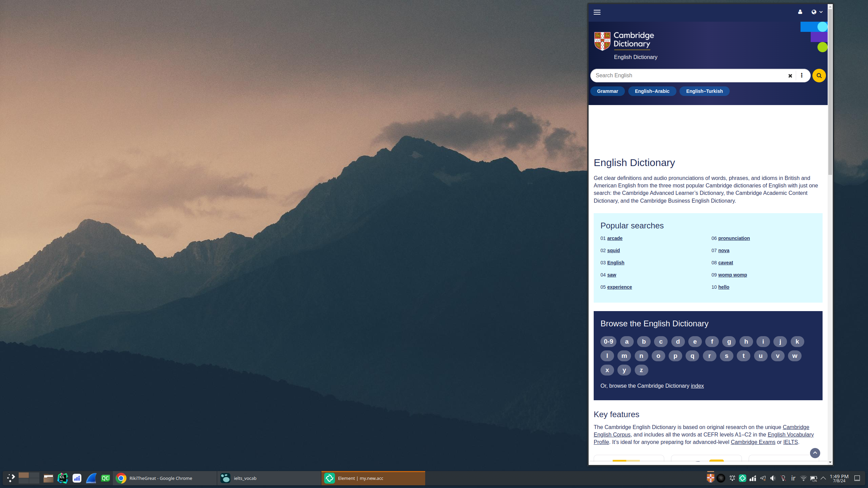Expand the globe language dropdown

pyautogui.click(x=817, y=12)
